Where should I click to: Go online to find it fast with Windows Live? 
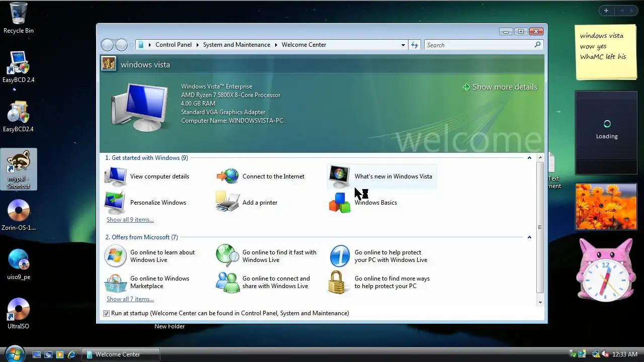pos(267,256)
